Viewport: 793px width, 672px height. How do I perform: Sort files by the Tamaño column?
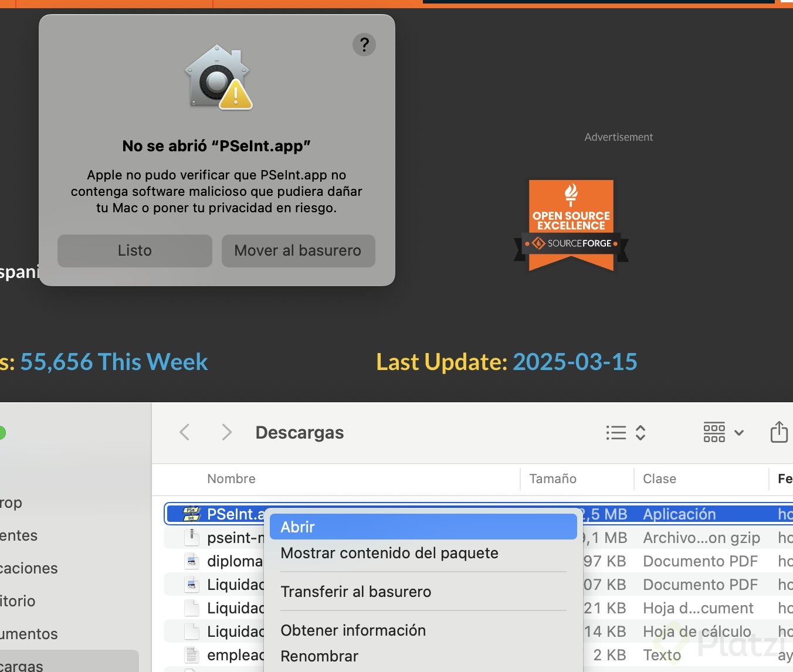pyautogui.click(x=553, y=479)
